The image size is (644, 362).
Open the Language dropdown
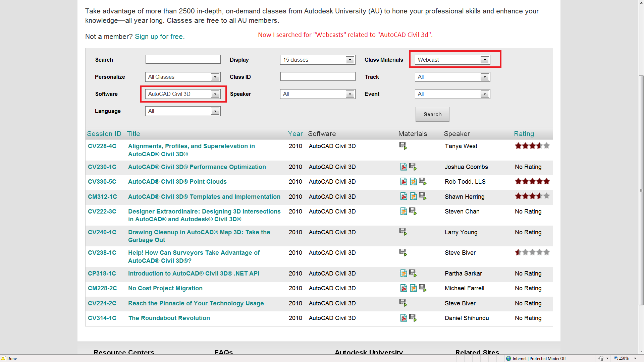click(183, 111)
